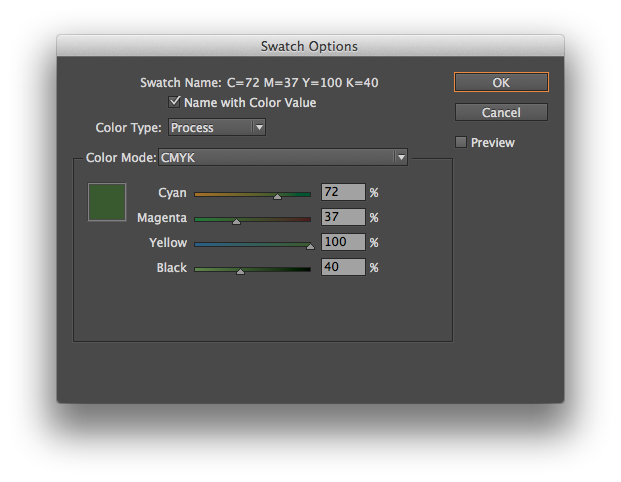Image resolution: width=621 pixels, height=482 pixels.
Task: Enable the Preview checkbox
Action: 461,142
